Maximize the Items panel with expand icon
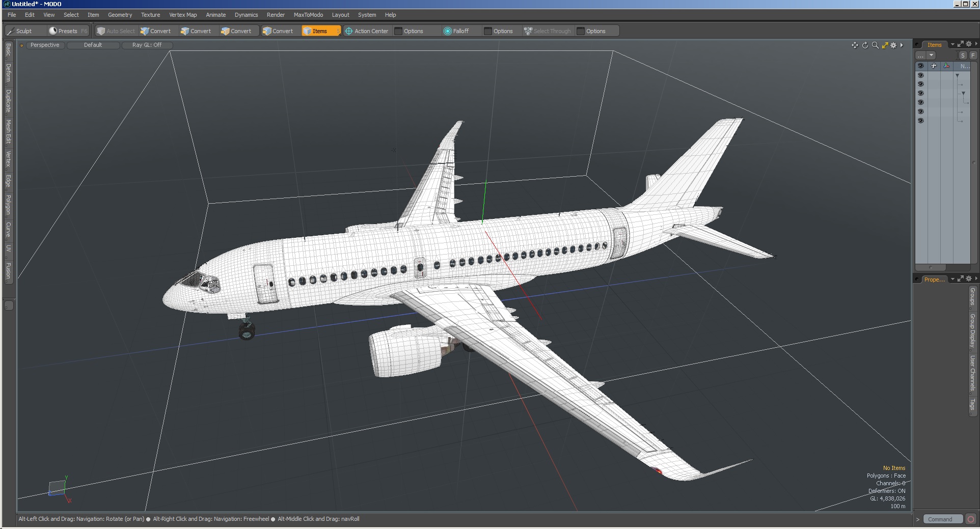 [x=961, y=44]
